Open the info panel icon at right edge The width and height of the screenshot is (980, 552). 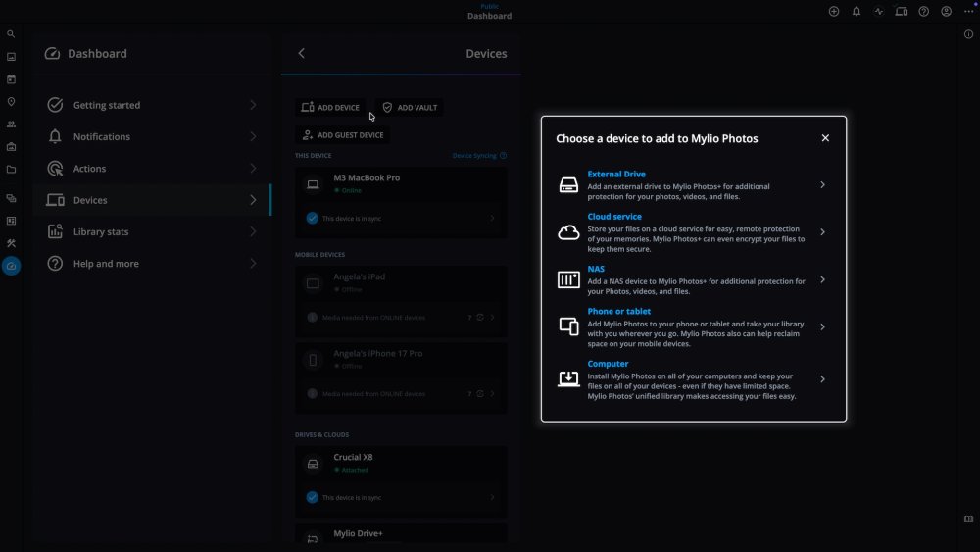[968, 34]
